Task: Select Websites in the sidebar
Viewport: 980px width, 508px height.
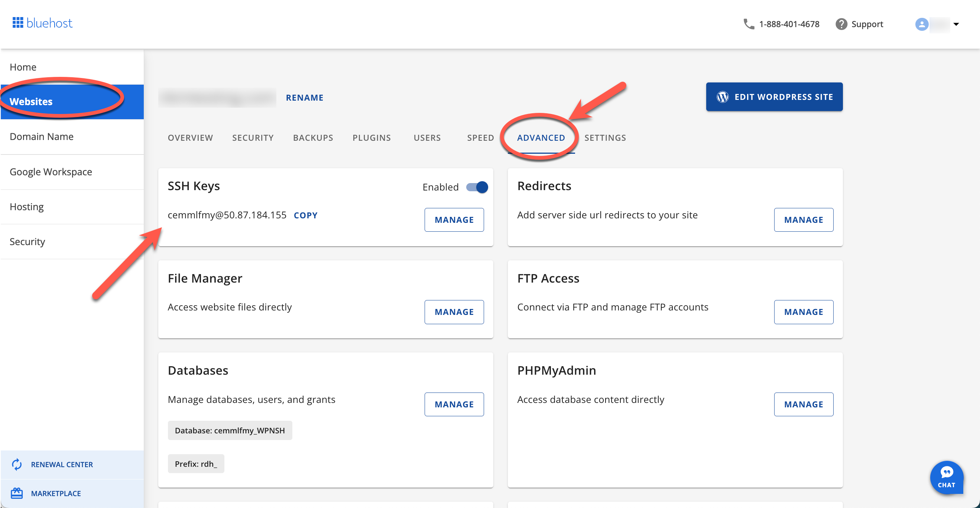Action: 31,101
